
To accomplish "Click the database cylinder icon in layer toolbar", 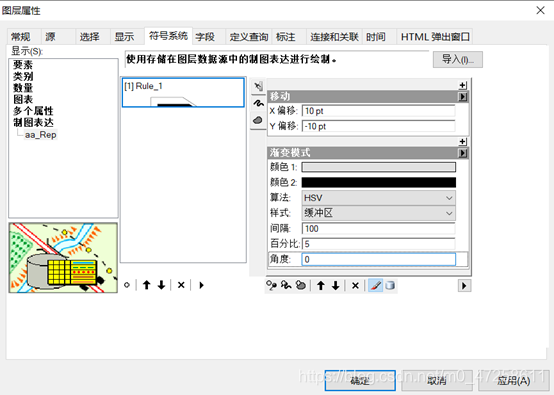I will [x=390, y=285].
